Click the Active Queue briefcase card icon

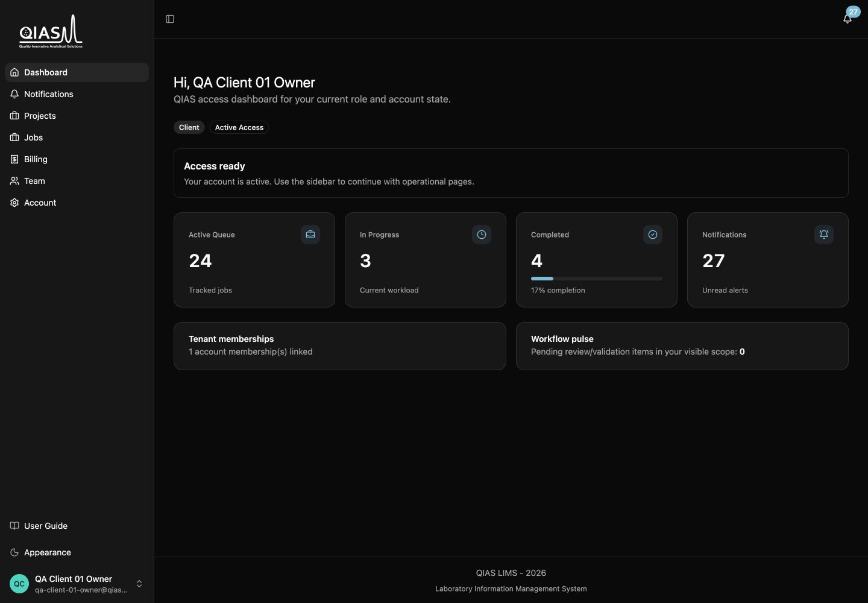[x=310, y=235]
